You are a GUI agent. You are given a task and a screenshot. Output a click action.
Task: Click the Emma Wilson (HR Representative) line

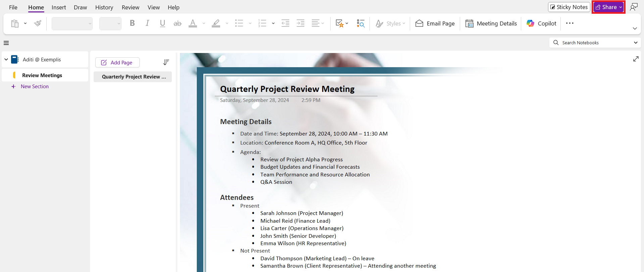click(x=303, y=243)
